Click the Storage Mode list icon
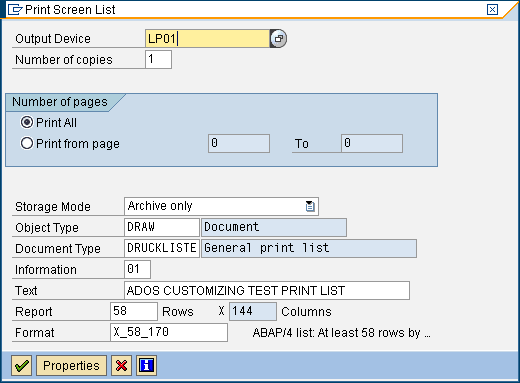The width and height of the screenshot is (520, 383). point(310,206)
